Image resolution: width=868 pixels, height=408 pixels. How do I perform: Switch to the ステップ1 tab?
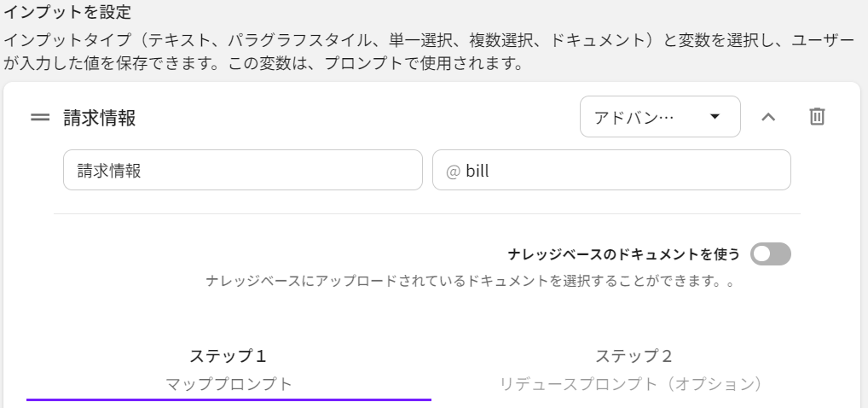tap(229, 356)
